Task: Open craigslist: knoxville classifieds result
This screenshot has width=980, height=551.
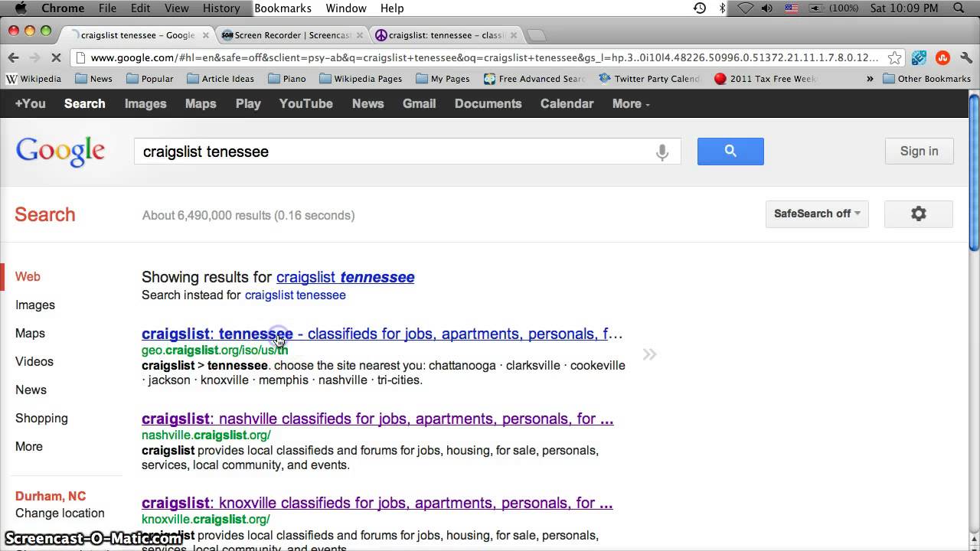Action: click(377, 503)
